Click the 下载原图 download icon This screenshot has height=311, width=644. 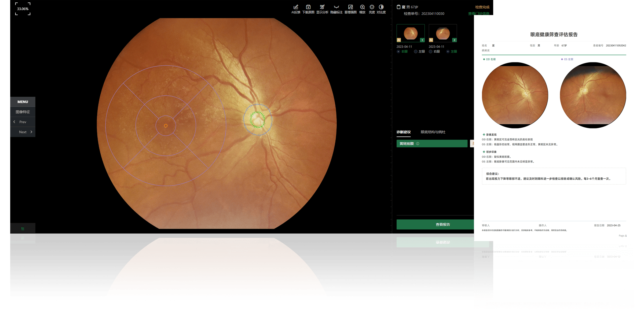click(x=308, y=7)
